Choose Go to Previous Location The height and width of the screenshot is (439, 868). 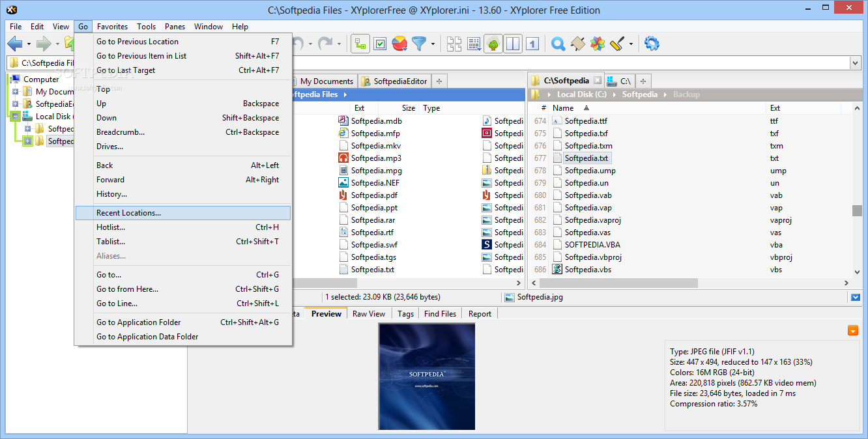click(183, 42)
